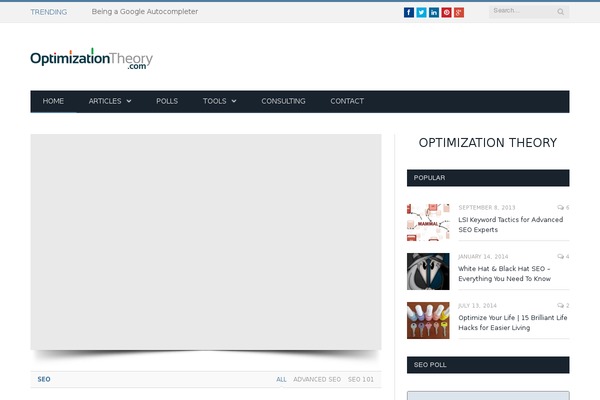Open the LinkedIn social icon
600x400 pixels.
(x=434, y=13)
